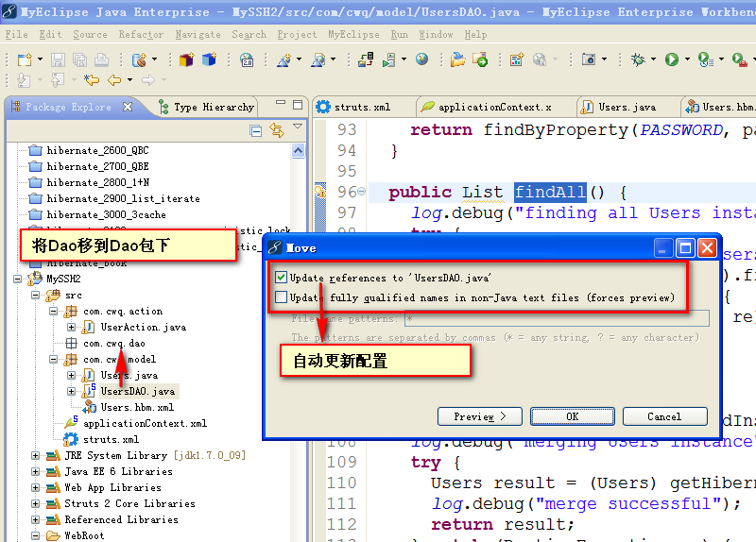756x542 pixels.
Task: Expand Struts 2 Core Libraries node
Action: [x=36, y=504]
